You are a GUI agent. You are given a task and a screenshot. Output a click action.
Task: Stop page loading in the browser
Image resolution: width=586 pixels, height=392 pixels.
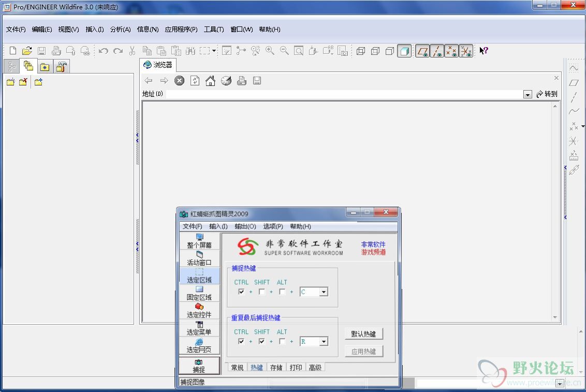[x=180, y=81]
